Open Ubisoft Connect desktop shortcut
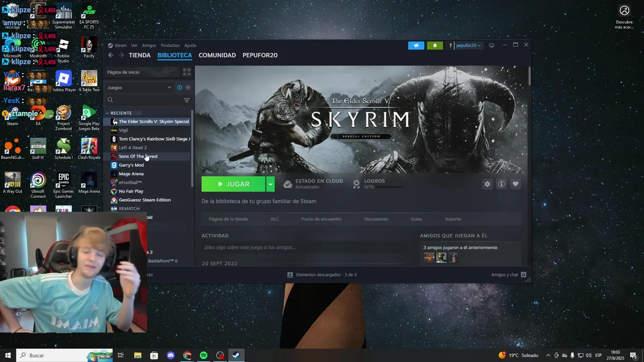This screenshot has width=644, height=362. pyautogui.click(x=38, y=185)
